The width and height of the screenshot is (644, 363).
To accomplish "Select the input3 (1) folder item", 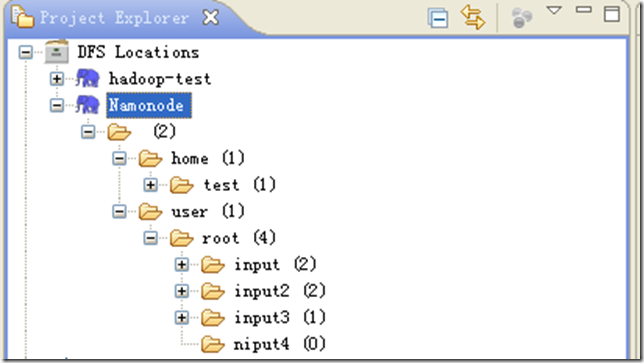I will click(280, 317).
